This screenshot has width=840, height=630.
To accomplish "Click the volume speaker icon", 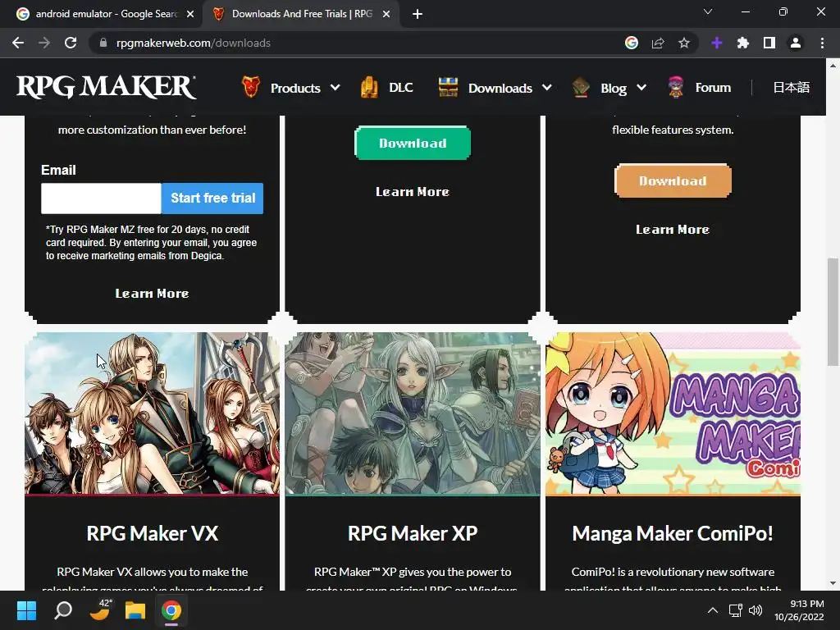I will tap(756, 610).
